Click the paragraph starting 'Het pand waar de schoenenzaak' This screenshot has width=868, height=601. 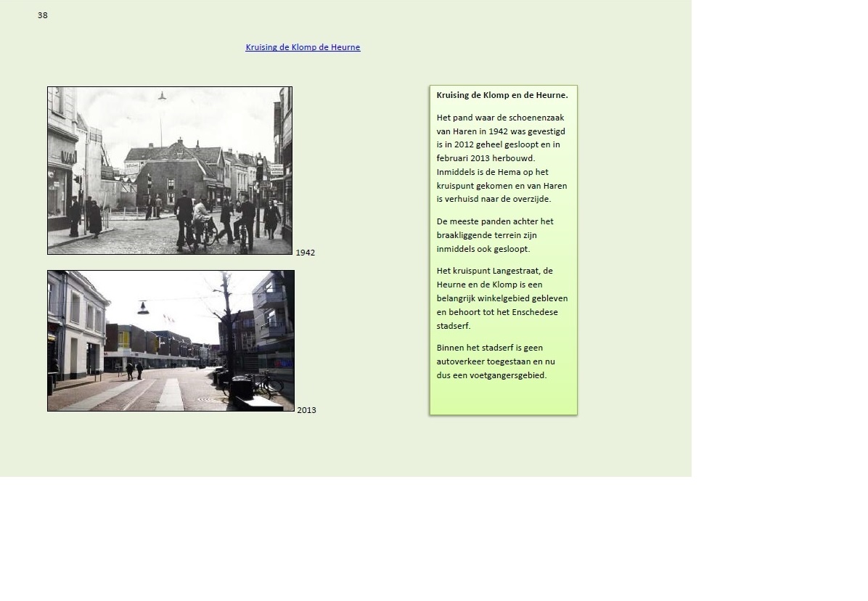pos(501,158)
